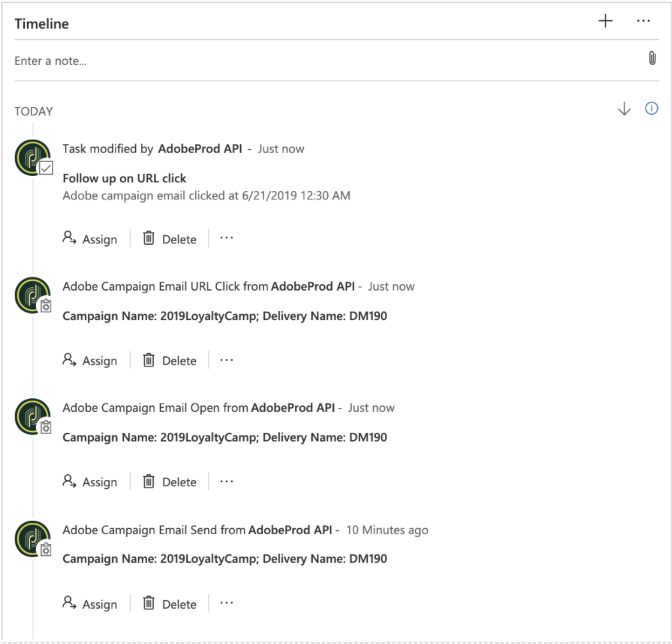Click activity badge icon on URL Click entry
672x644 pixels.
coord(46,306)
